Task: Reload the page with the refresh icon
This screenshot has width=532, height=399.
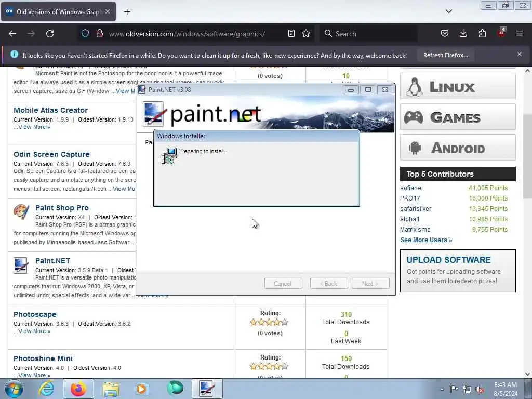Action: pyautogui.click(x=50, y=34)
